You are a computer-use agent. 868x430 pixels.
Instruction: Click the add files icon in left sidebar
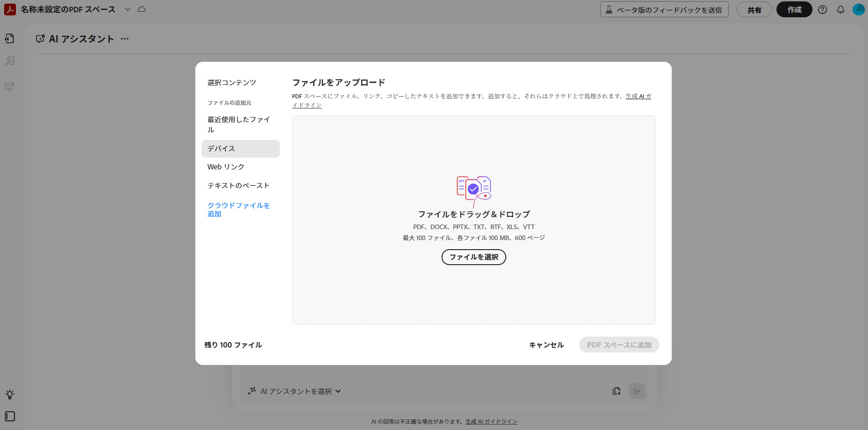click(10, 39)
